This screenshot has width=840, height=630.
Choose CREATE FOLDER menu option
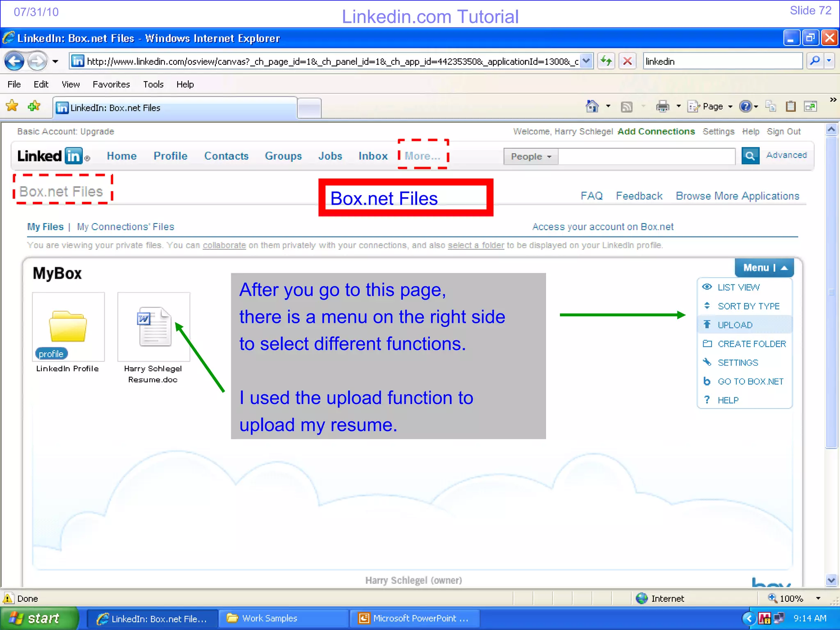pyautogui.click(x=745, y=344)
